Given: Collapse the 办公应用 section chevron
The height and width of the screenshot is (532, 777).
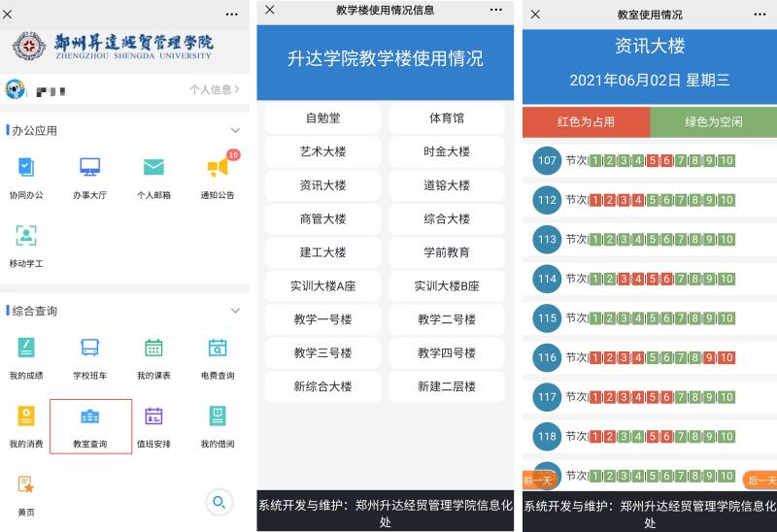Looking at the screenshot, I should pyautogui.click(x=235, y=130).
